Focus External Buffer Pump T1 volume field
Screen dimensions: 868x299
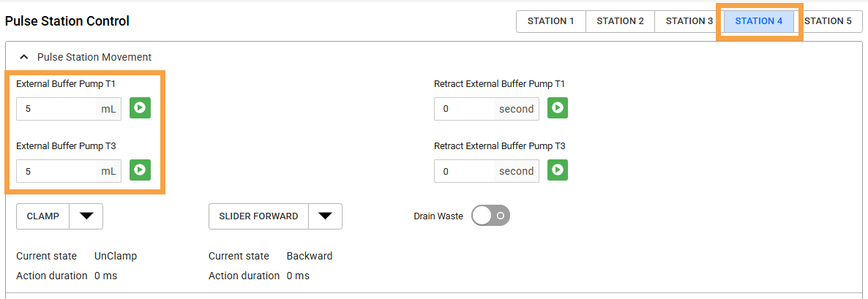(x=59, y=109)
